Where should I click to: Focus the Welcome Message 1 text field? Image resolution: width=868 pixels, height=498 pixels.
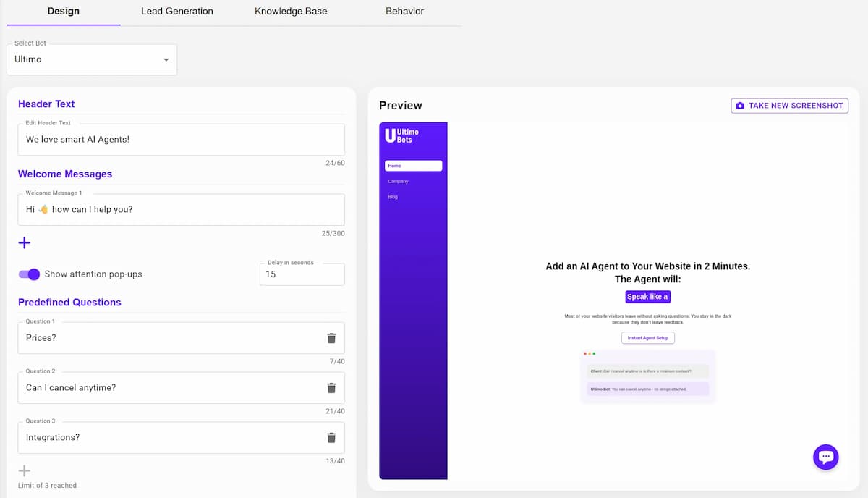(181, 210)
